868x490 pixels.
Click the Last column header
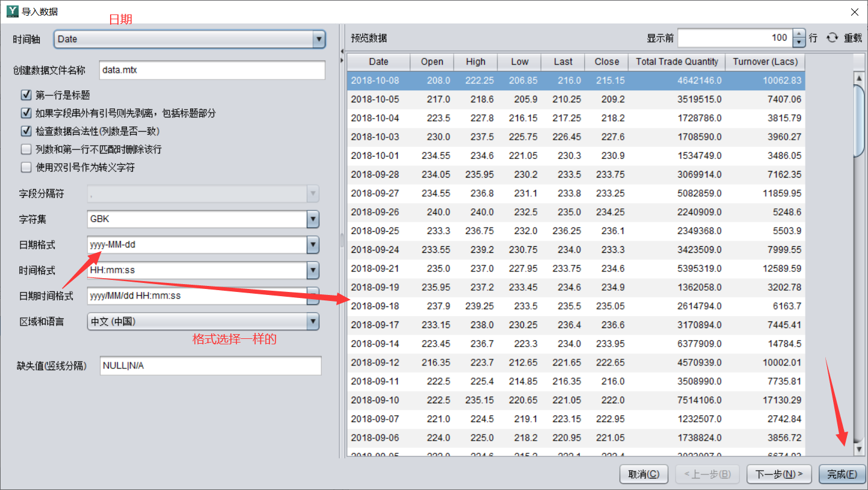click(563, 61)
